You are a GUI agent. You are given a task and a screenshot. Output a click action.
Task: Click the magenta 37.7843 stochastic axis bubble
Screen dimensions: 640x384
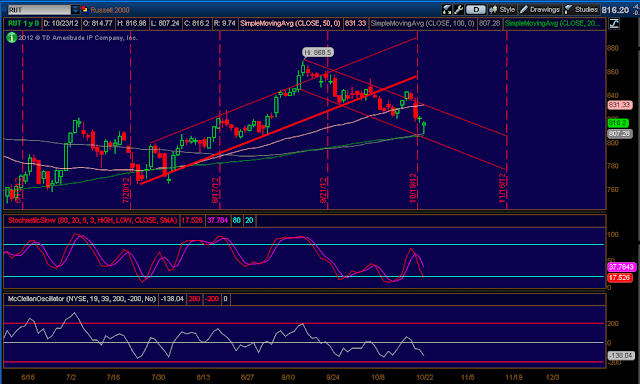(621, 267)
